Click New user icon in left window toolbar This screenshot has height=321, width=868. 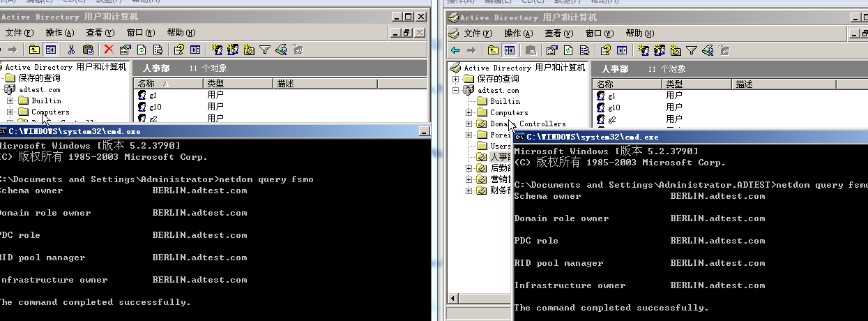(x=217, y=50)
